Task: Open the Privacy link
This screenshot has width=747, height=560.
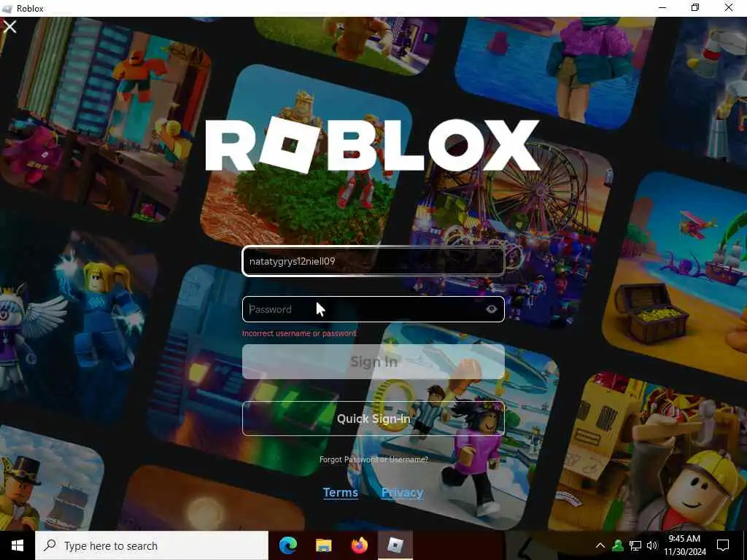Action: (402, 492)
